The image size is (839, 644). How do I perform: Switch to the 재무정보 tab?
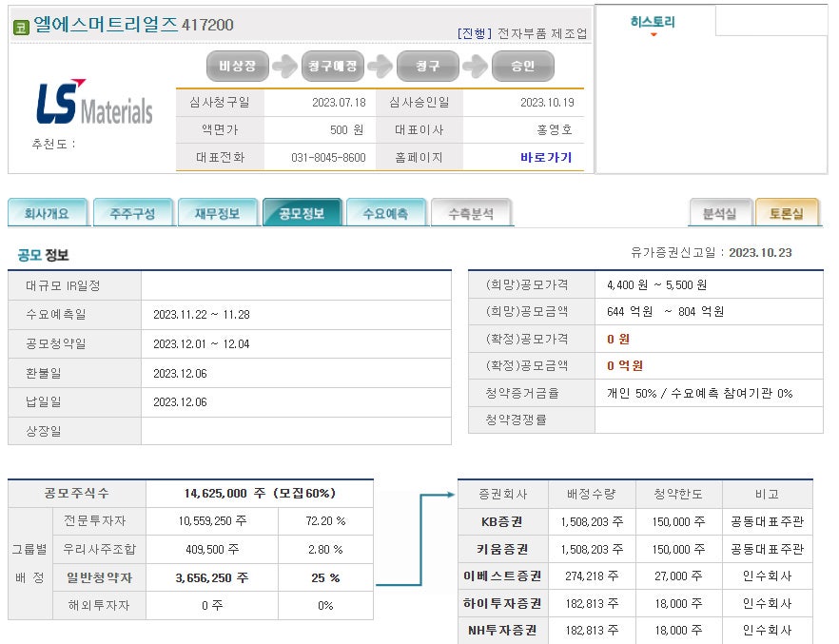(x=217, y=213)
